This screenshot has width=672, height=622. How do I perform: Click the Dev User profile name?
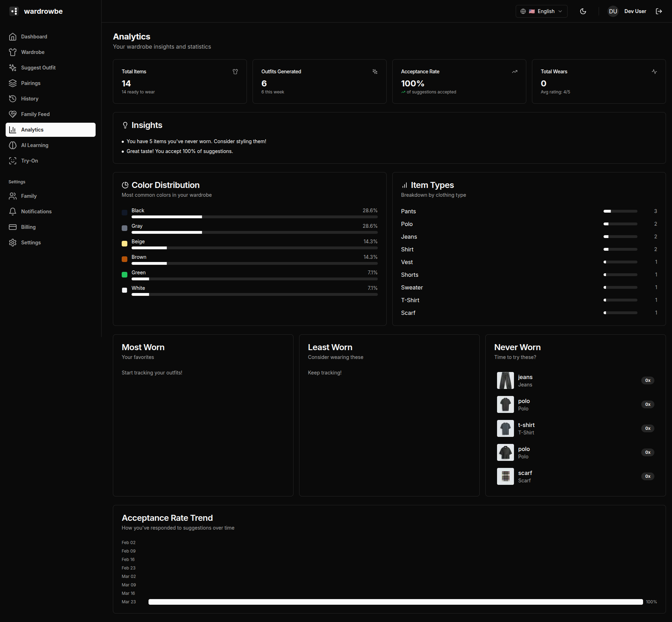635,11
